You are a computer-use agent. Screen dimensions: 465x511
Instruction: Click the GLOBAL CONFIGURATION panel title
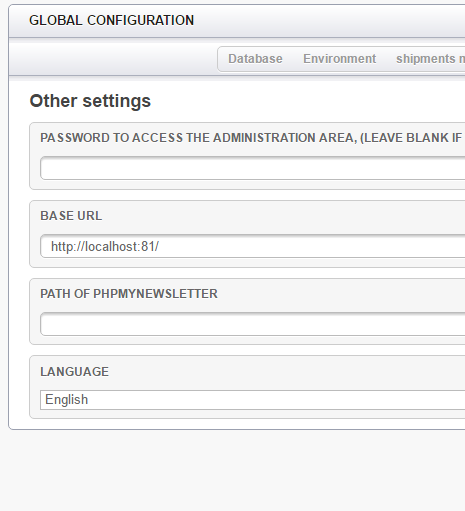click(x=111, y=20)
